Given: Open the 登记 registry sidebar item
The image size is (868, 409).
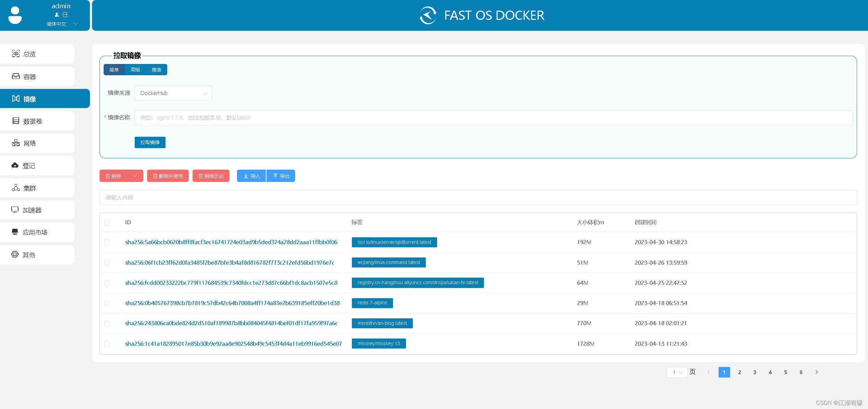Looking at the screenshot, I should click(37, 166).
